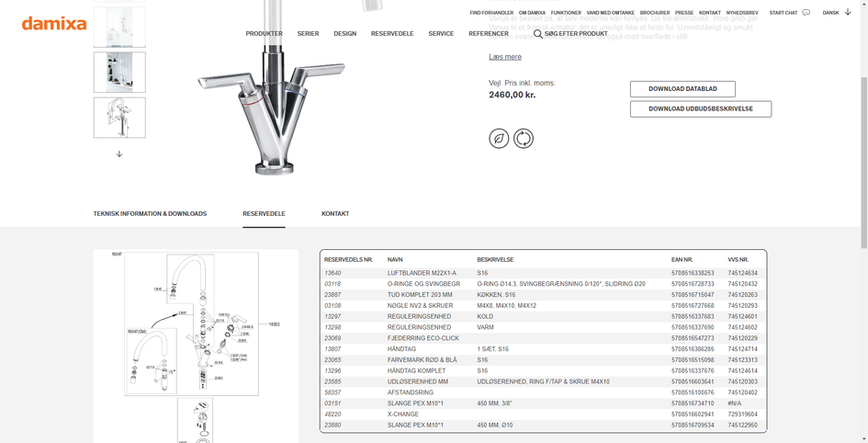Click the circular arrows icon
The height and width of the screenshot is (443, 868).
(524, 139)
